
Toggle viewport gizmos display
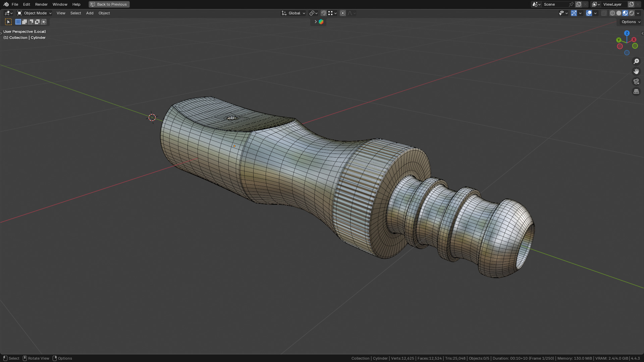(x=574, y=13)
